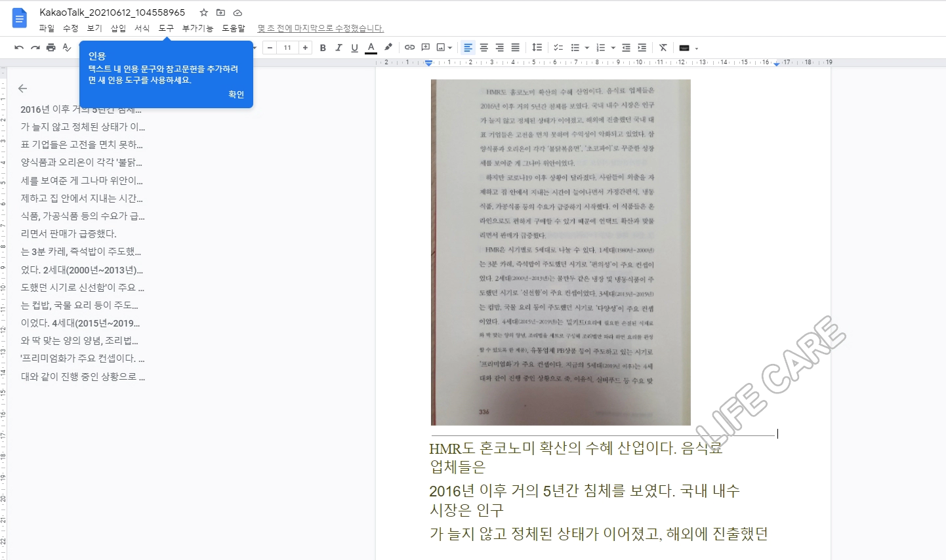Jump to outline item '식품, 가공식품 등의 수요가 급...'

[x=83, y=216]
